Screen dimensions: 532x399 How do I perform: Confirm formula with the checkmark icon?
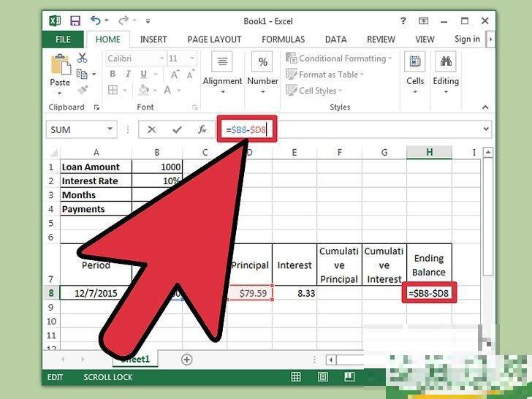(176, 129)
